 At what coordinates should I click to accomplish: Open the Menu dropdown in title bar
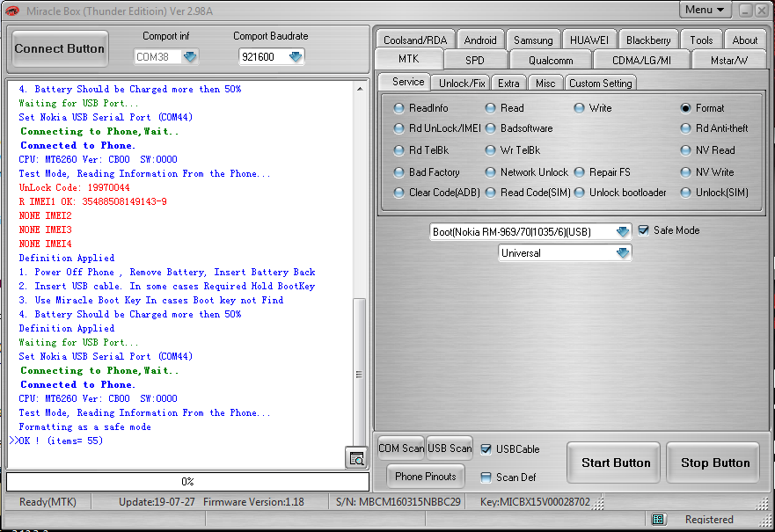[x=705, y=10]
